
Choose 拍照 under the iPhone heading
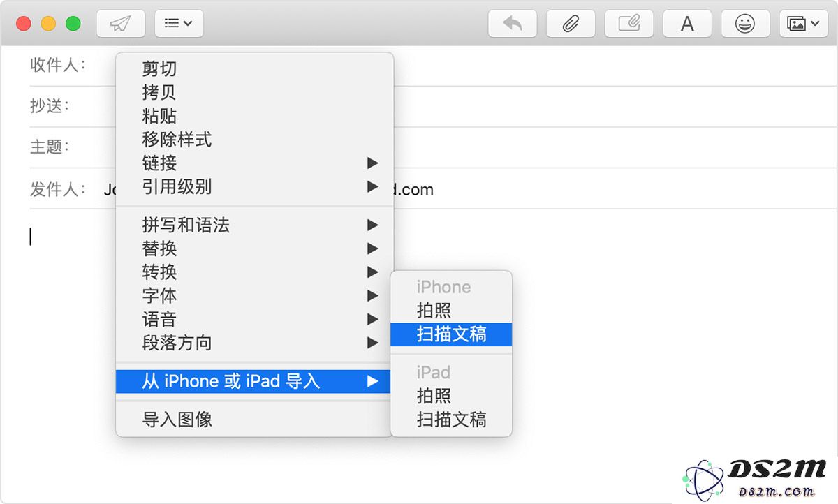point(451,311)
